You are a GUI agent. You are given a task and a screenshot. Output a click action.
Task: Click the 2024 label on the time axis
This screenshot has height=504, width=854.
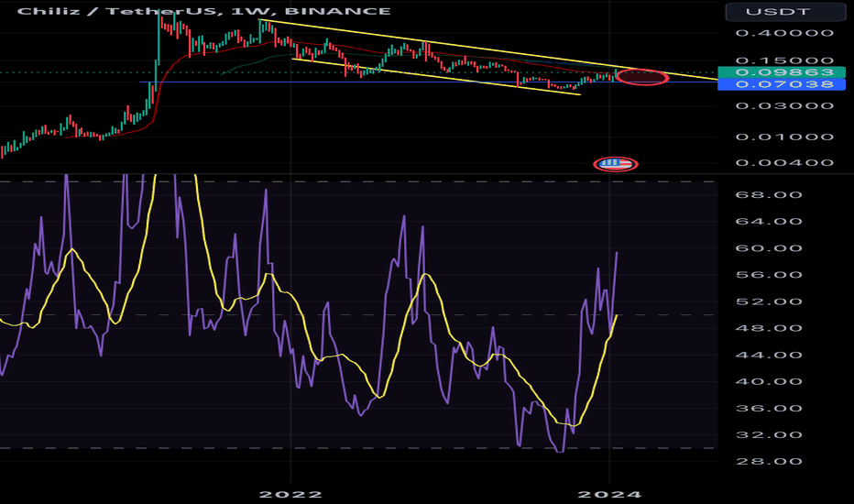pos(609,494)
